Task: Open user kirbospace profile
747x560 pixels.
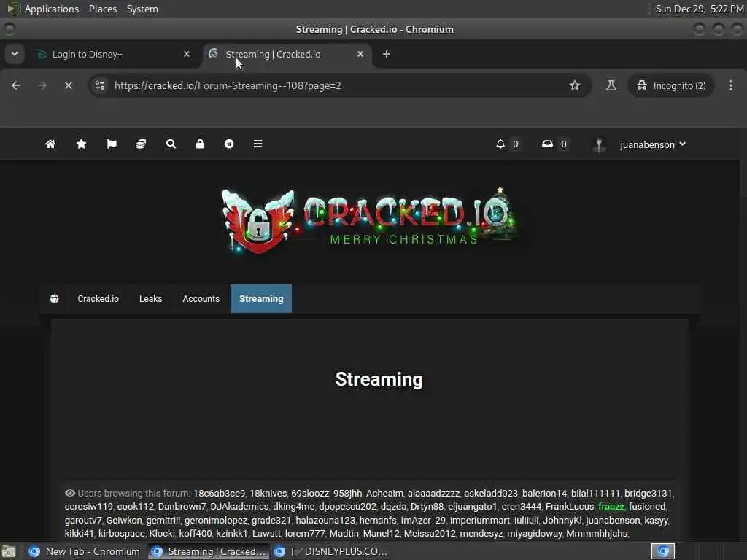Action: pos(122,534)
